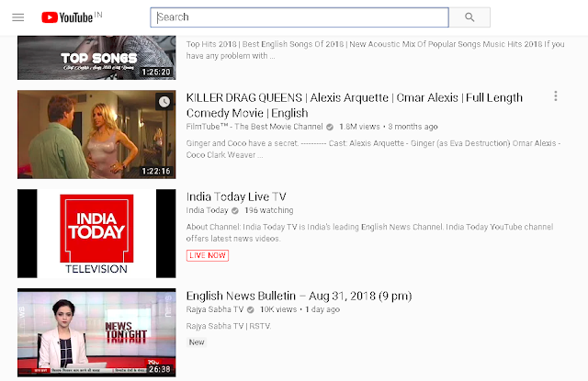Open the hamburger guide menu
The width and height of the screenshot is (588, 381).
18,17
